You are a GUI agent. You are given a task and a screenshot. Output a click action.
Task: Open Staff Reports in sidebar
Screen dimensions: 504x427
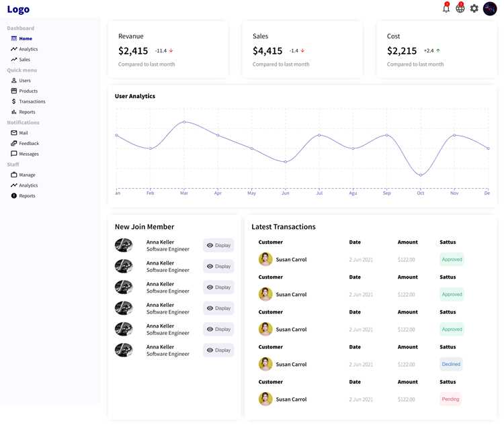click(x=23, y=196)
